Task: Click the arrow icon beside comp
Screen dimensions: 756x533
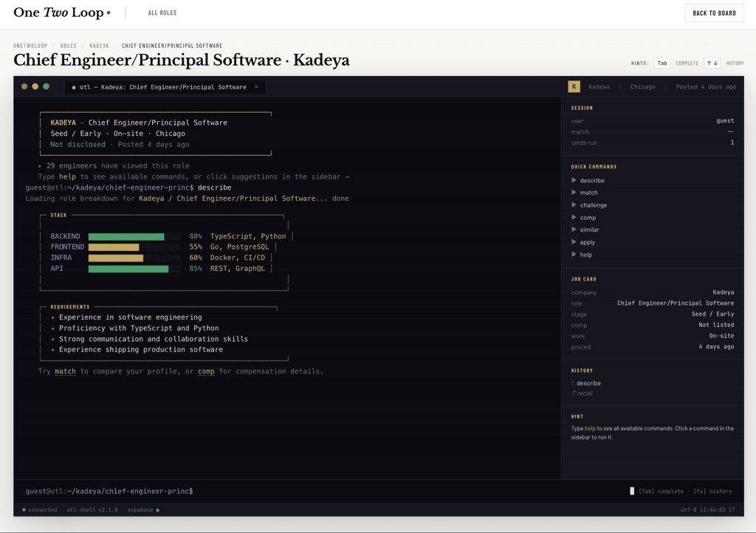Action: 574,217
